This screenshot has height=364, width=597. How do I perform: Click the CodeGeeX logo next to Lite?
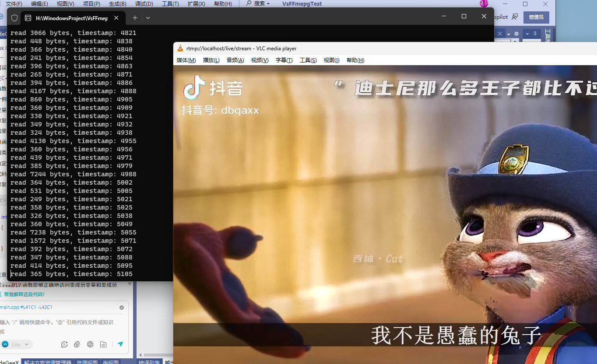tap(5, 344)
